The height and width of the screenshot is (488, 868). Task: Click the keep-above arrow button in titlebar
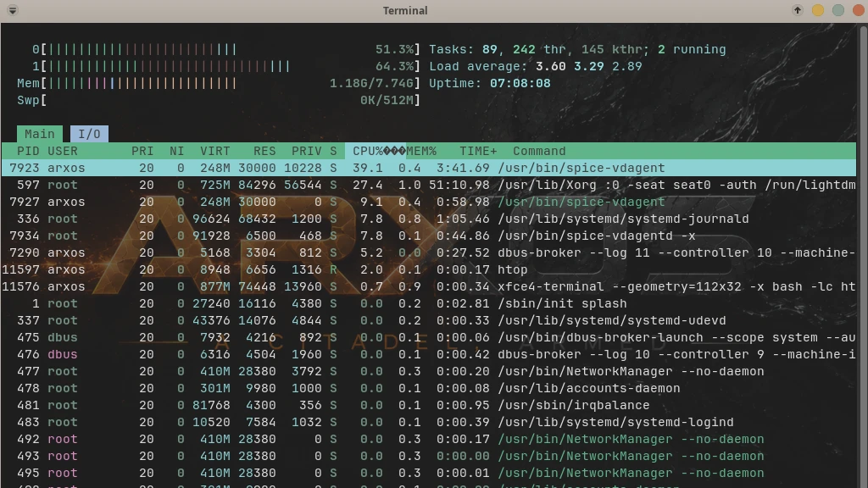pyautogui.click(x=797, y=10)
